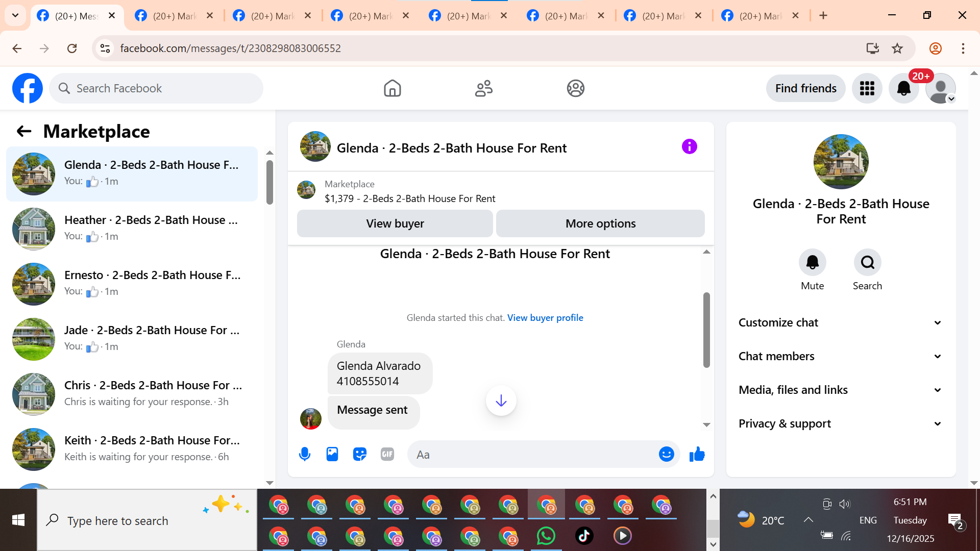Expand Privacy & support section
The height and width of the screenshot is (551, 980).
tap(840, 423)
